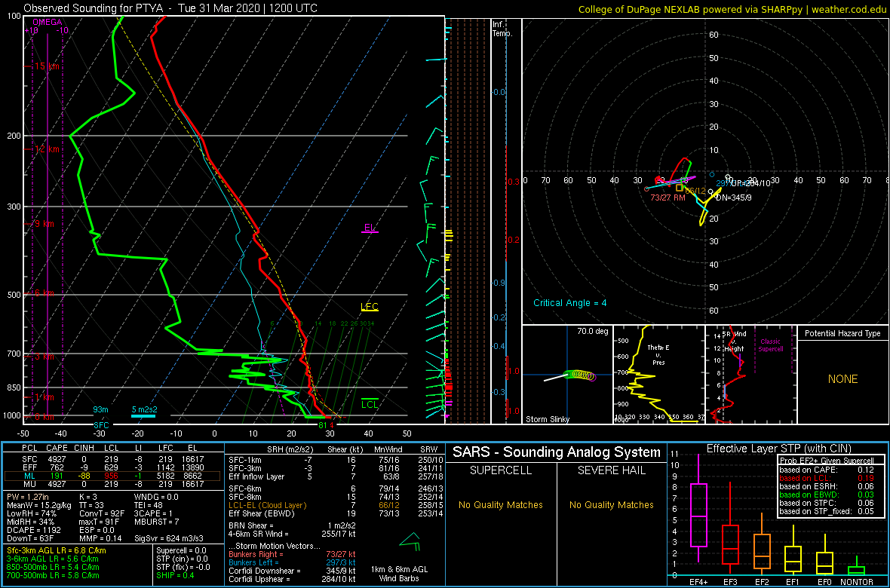Click the Observed Sounding for PTYA title
The width and height of the screenshot is (890, 588).
pyautogui.click(x=171, y=8)
